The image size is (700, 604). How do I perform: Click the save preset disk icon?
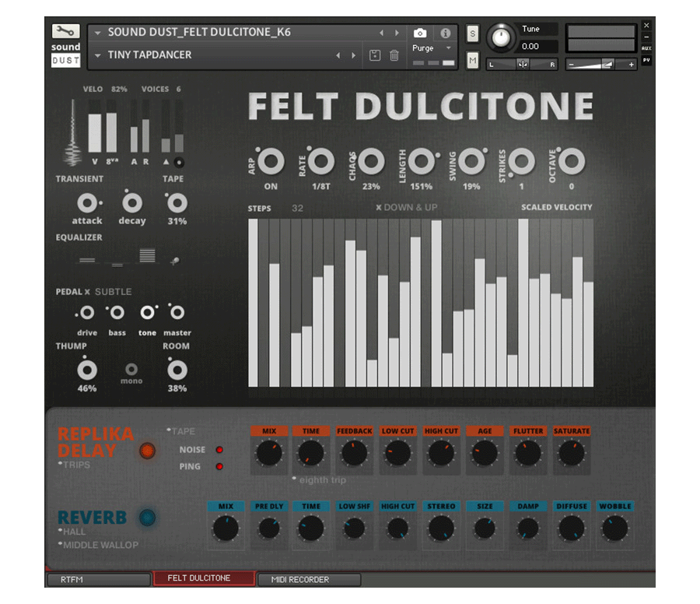point(375,55)
